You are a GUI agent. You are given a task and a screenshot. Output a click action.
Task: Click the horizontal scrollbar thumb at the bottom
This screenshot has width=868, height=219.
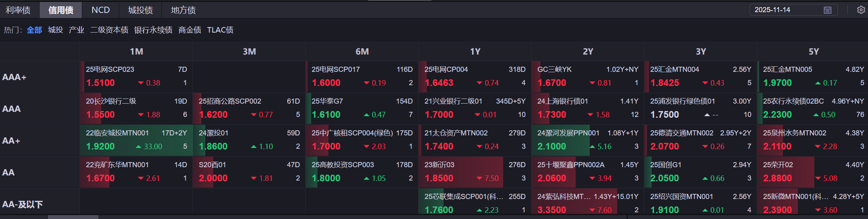coord(73,217)
